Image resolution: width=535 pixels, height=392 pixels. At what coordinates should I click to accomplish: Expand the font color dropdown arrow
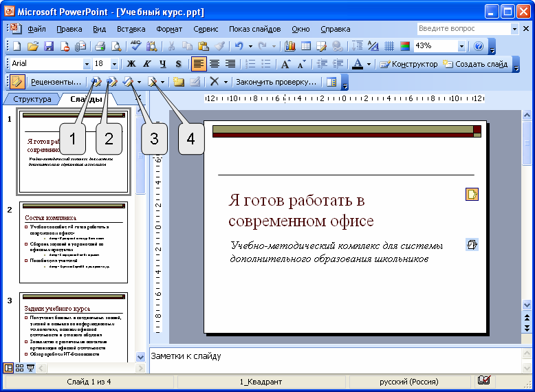click(369, 64)
